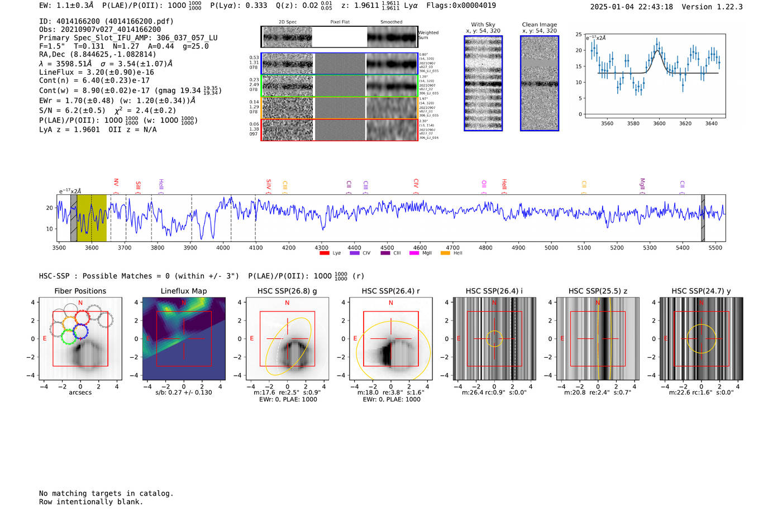Image resolution: width=782 pixels, height=532 pixels.
Task: Click the S/N = 6.2(±0.5) value
Action: [x=72, y=111]
